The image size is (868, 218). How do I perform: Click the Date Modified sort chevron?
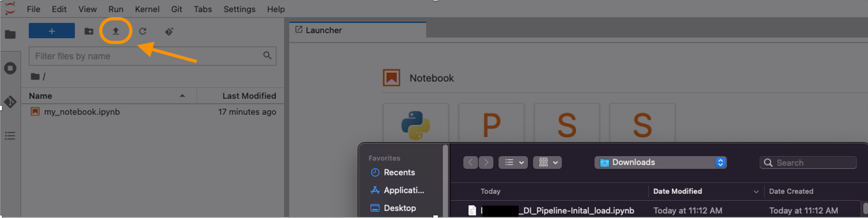point(756,192)
